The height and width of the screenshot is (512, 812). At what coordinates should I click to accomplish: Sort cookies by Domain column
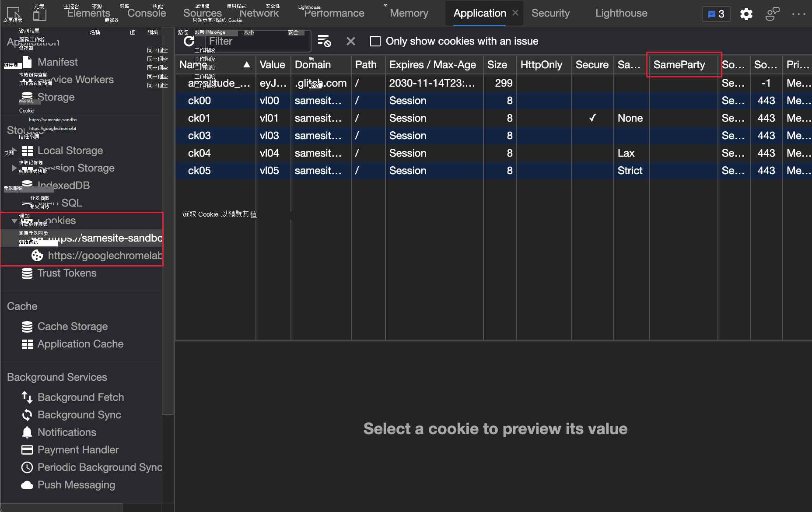(321, 65)
